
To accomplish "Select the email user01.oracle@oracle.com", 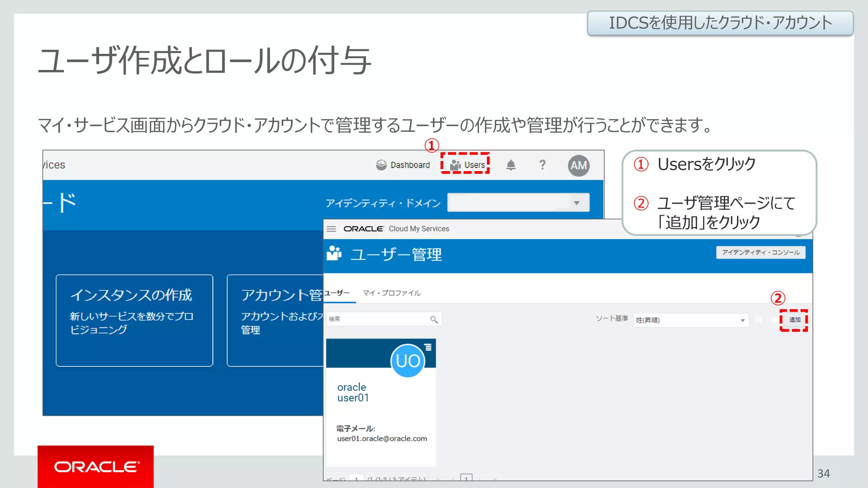I will coord(382,438).
